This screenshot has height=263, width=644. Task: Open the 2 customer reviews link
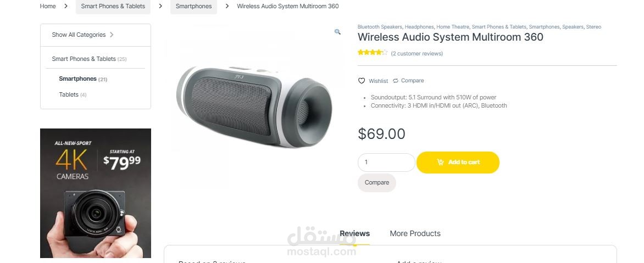point(417,54)
